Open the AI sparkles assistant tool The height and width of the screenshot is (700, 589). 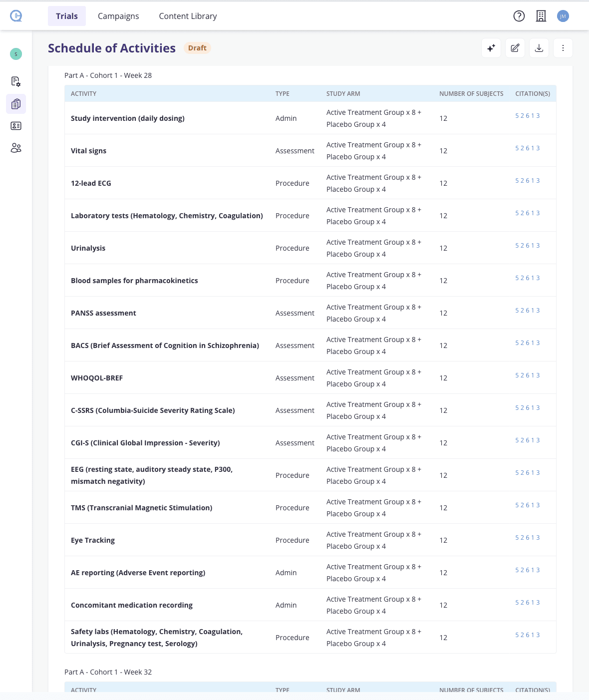[491, 48]
